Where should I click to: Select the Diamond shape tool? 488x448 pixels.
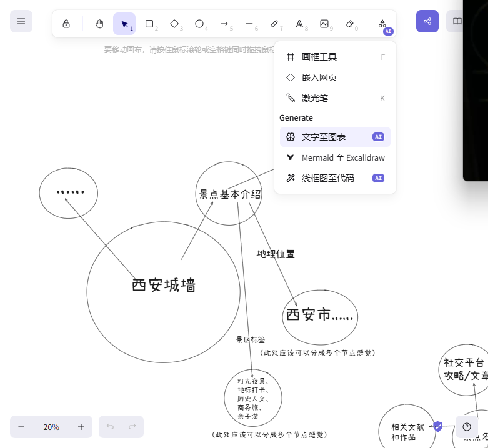pyautogui.click(x=174, y=24)
